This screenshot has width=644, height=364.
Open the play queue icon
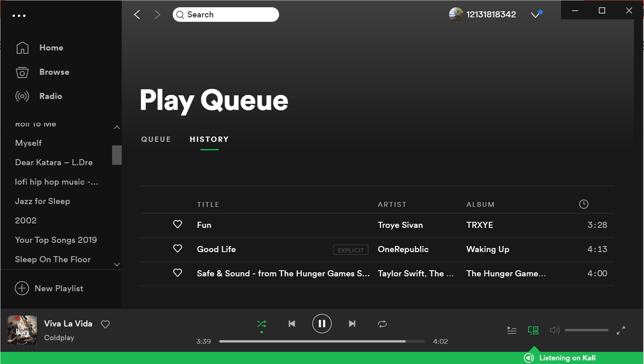pyautogui.click(x=512, y=330)
